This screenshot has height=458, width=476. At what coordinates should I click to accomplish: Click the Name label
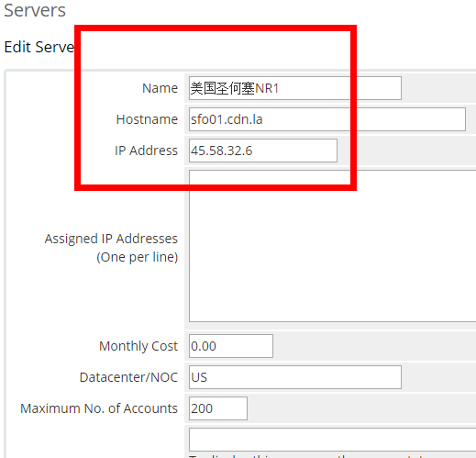click(x=160, y=88)
